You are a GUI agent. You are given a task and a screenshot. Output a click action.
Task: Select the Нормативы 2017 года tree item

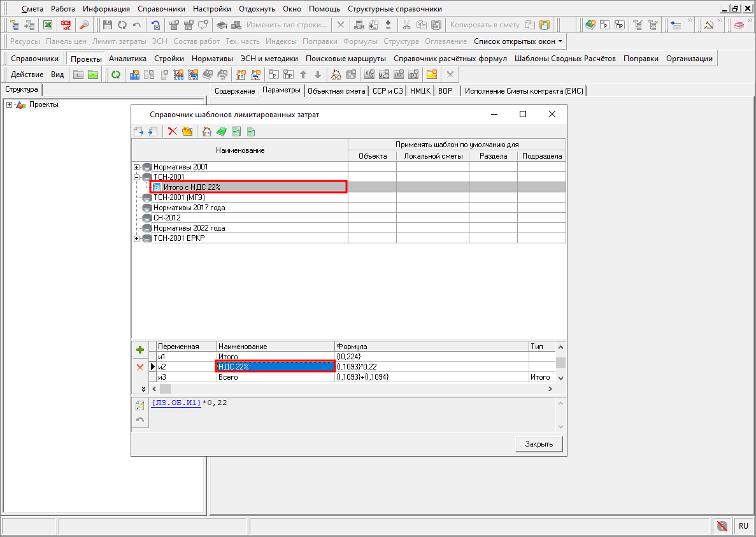[189, 208]
